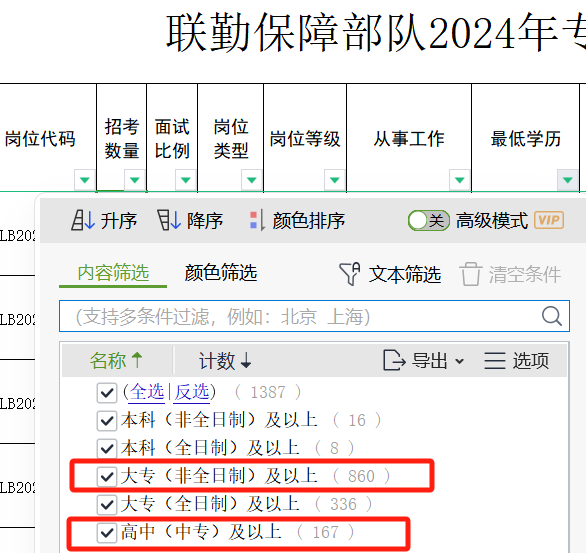Open the 选项 options list icon
This screenshot has width=586, height=553.
495,361
